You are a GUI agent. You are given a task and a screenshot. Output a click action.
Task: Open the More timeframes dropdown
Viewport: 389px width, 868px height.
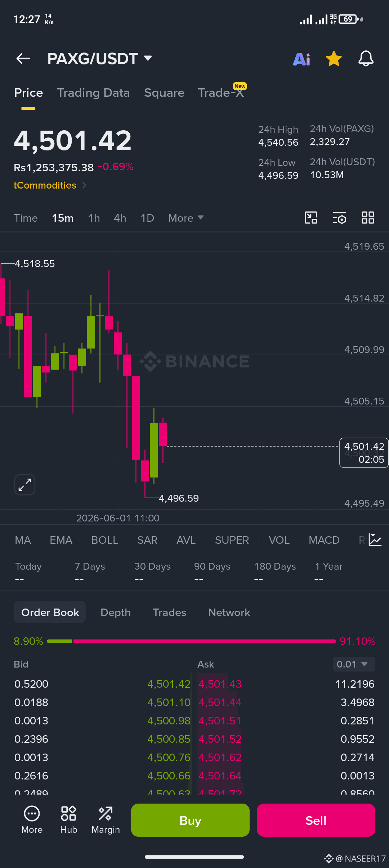186,218
